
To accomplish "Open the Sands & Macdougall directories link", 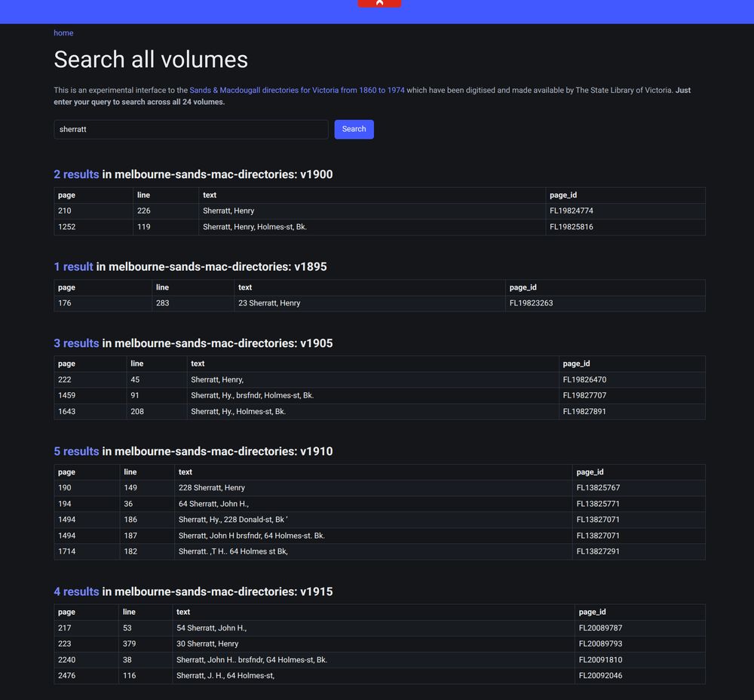I will [x=297, y=90].
